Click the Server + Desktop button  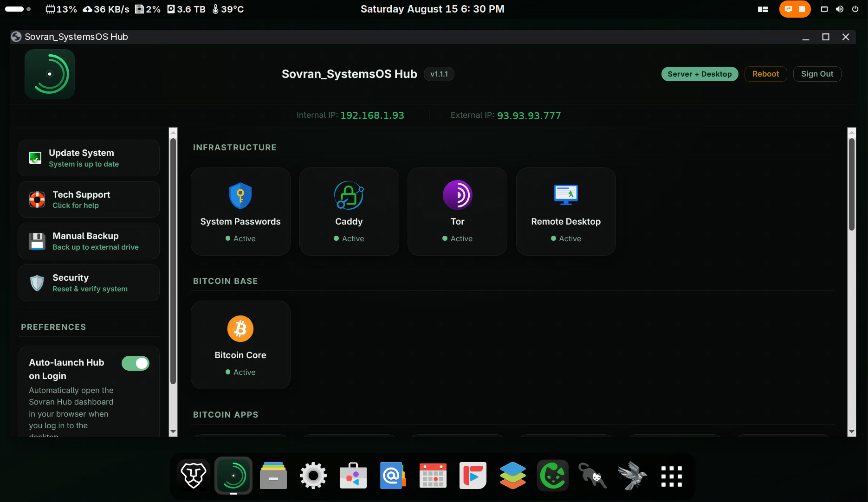pos(700,74)
